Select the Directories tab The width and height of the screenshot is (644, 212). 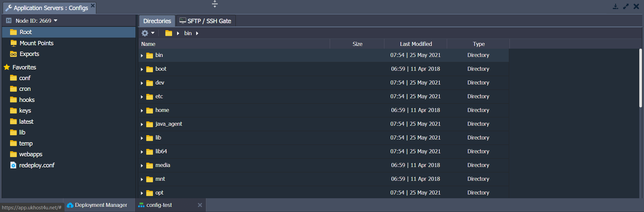click(x=157, y=21)
